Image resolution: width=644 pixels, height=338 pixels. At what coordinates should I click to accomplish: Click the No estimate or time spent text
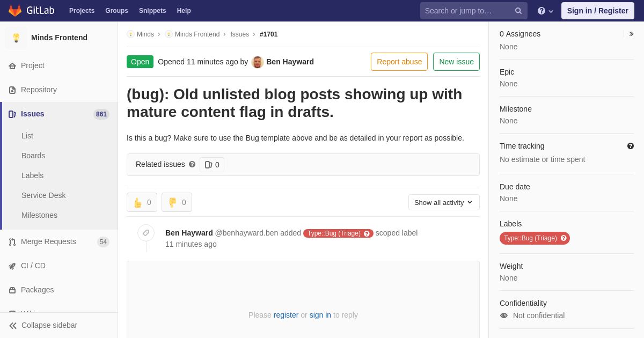542,159
